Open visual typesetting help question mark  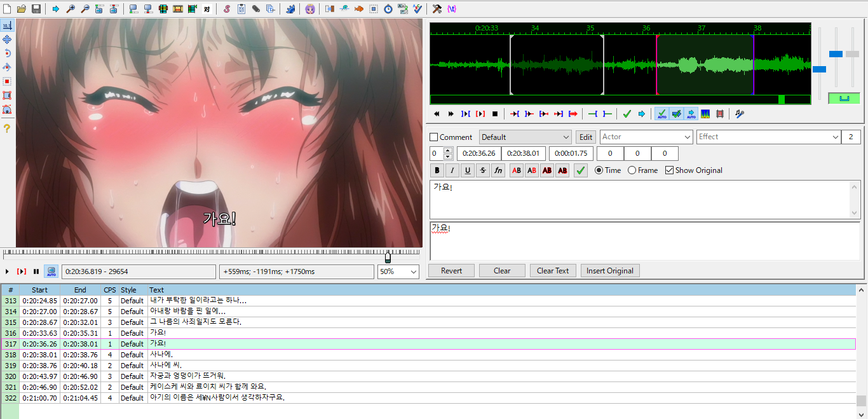pyautogui.click(x=7, y=128)
